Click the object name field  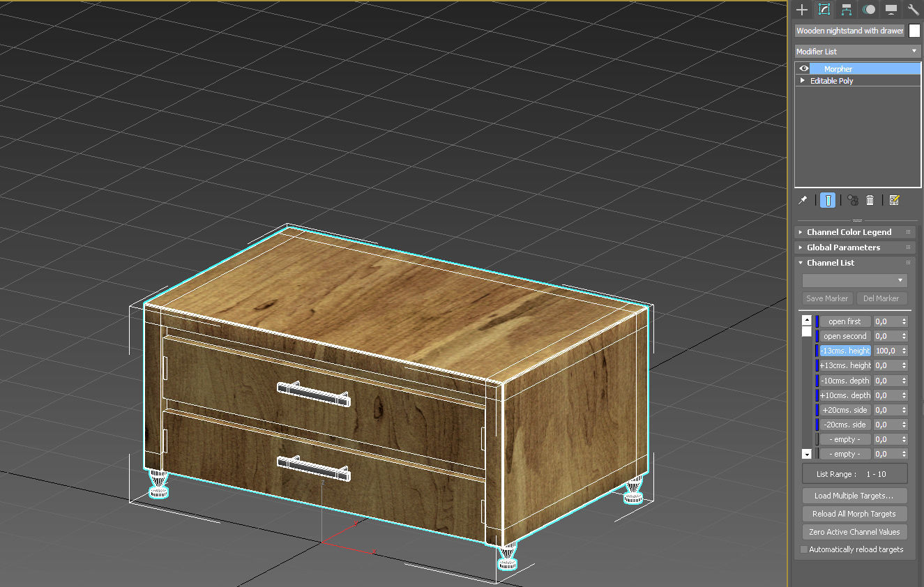pos(850,31)
